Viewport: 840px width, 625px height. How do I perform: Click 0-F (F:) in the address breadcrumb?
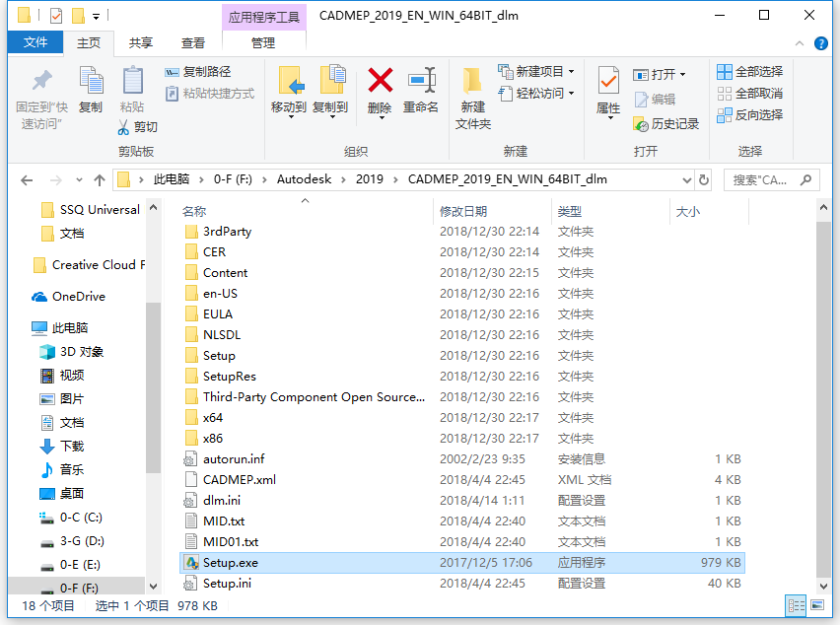coord(233,179)
